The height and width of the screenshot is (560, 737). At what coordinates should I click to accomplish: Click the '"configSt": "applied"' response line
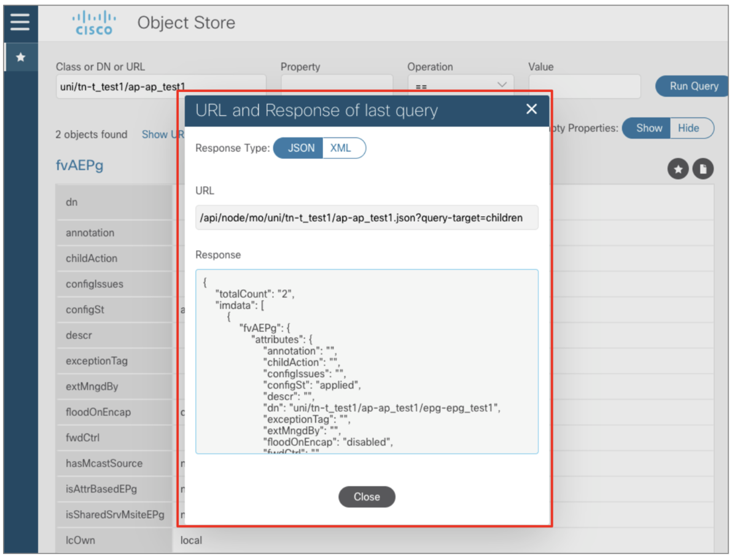tap(312, 385)
